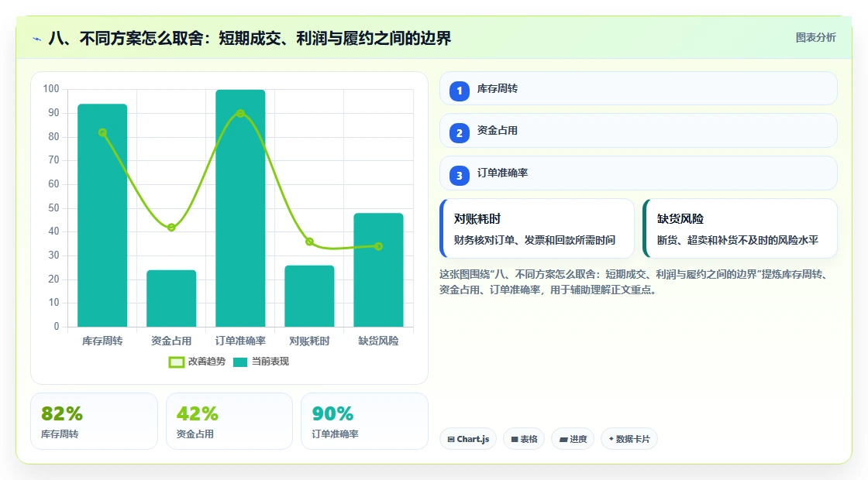Click the 当前表现 teal legend swatch
This screenshot has width=868, height=480.
tap(239, 362)
